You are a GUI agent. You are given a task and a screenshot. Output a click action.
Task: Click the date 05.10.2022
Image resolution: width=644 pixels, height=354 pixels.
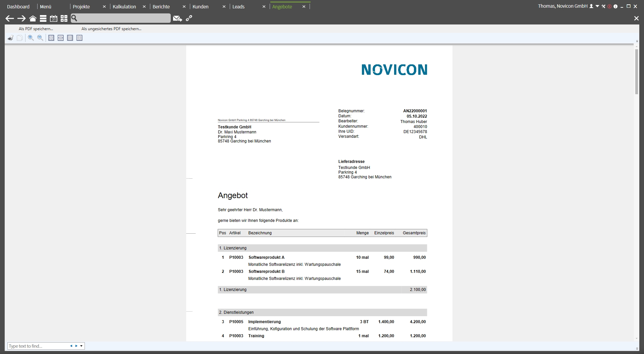pyautogui.click(x=417, y=116)
